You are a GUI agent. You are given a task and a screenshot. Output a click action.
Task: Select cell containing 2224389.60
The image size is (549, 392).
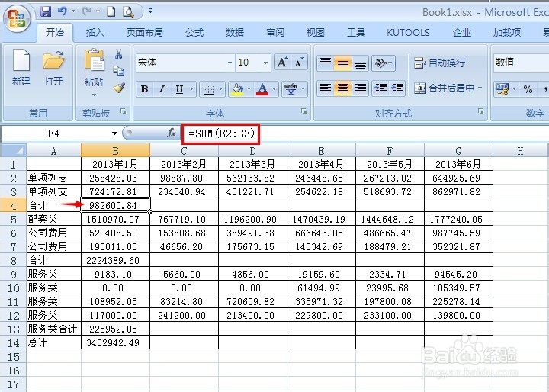pos(116,260)
